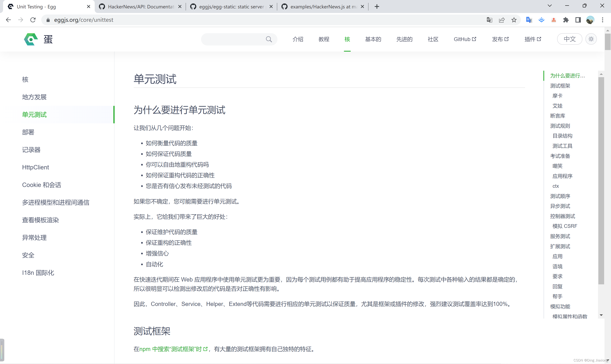Click the site search box
Screen dimensions: 611x364
[x=239, y=39]
